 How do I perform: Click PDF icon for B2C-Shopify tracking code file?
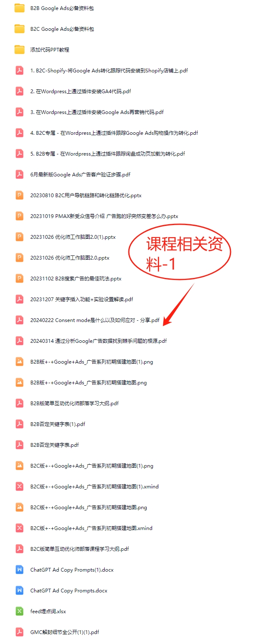pos(20,70)
